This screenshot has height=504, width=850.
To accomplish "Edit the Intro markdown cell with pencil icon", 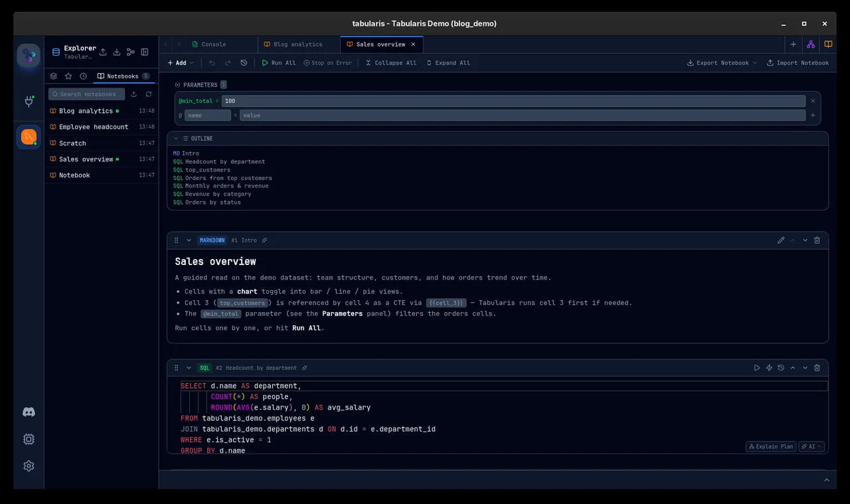I will pyautogui.click(x=781, y=240).
